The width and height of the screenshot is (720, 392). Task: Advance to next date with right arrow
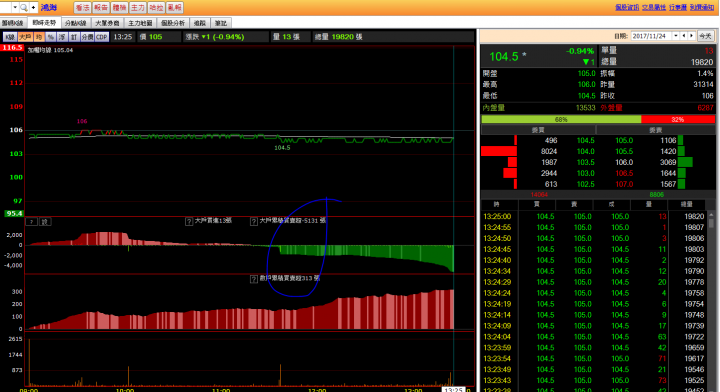pyautogui.click(x=691, y=36)
